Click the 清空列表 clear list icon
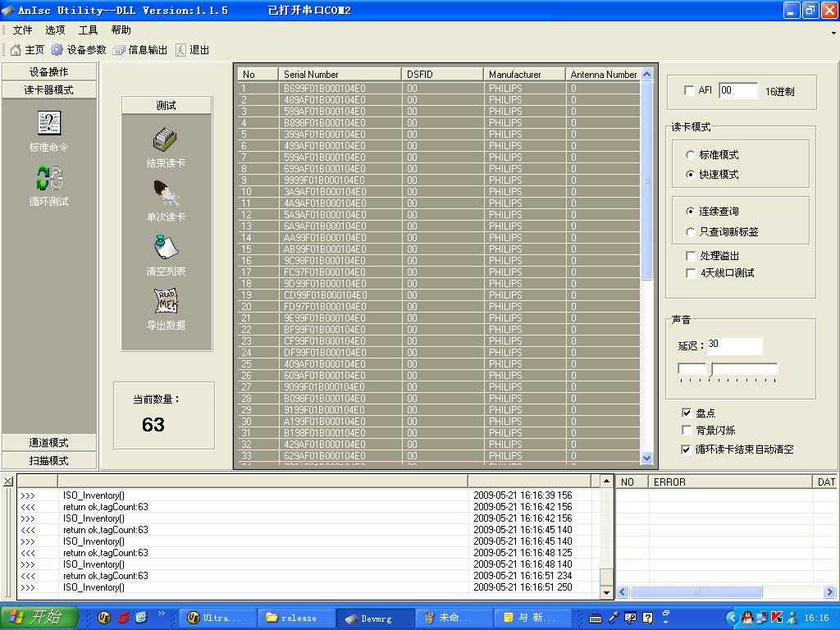Screen dimensions: 840x630 point(165,247)
